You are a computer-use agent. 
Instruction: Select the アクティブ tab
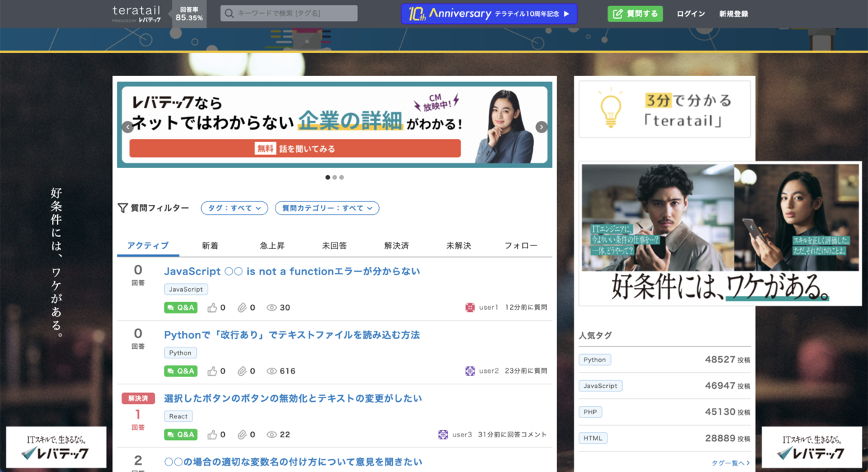pyautogui.click(x=148, y=246)
